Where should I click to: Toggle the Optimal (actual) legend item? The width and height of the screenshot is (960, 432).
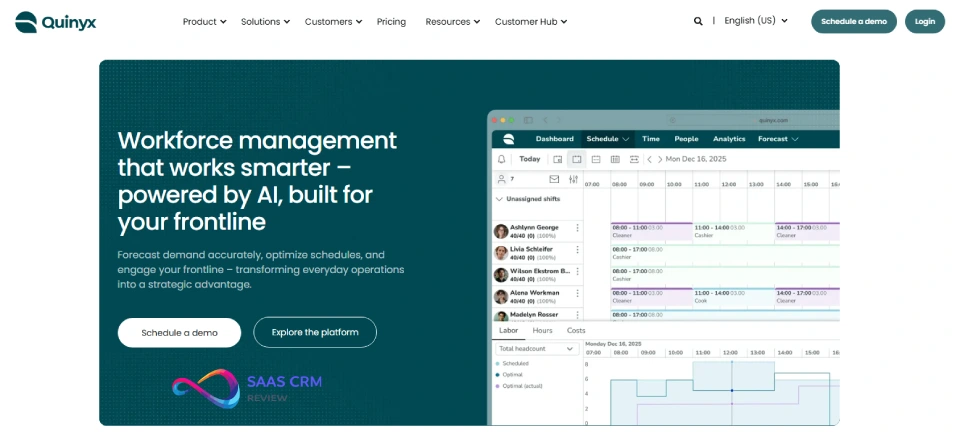point(523,385)
